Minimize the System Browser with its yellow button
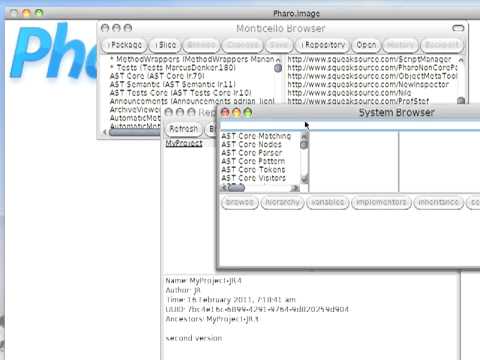The width and height of the screenshot is (480, 360). [236, 113]
